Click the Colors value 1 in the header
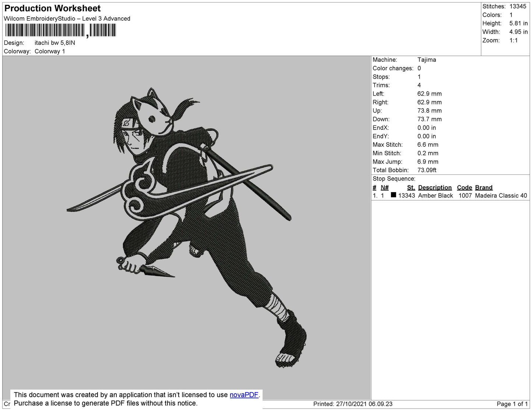The width and height of the screenshot is (532, 411). pyautogui.click(x=511, y=15)
